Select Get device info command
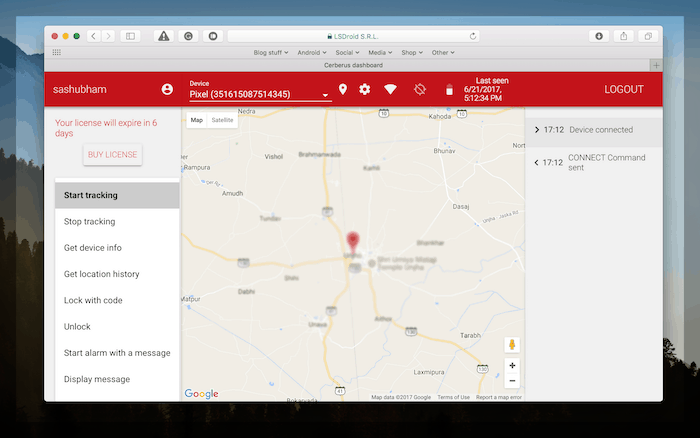700x438 pixels. point(117,248)
